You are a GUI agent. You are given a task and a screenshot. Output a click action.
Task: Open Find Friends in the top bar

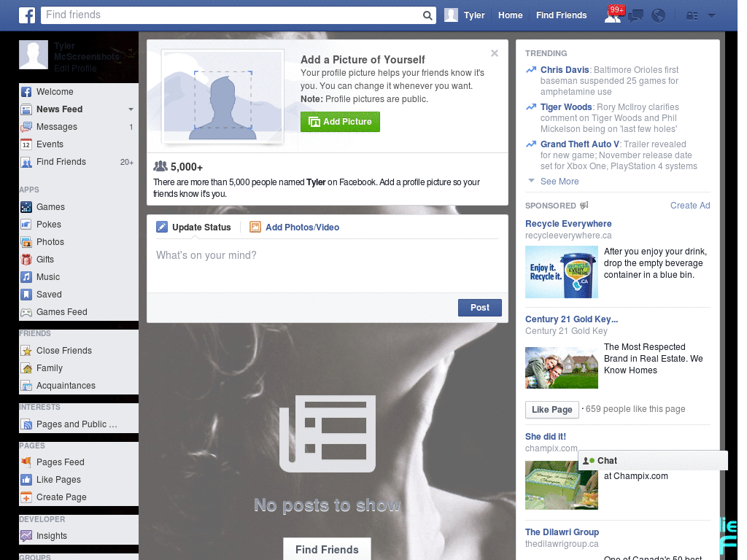(x=561, y=15)
